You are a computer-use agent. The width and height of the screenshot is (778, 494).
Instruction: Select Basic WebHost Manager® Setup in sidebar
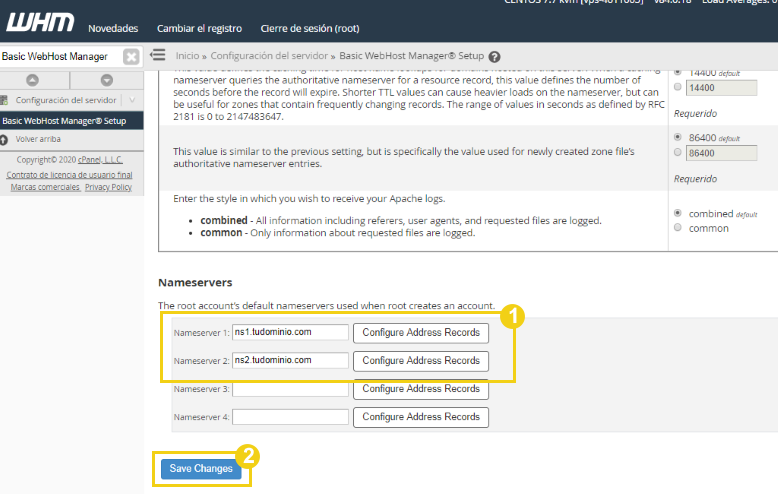pyautogui.click(x=71, y=121)
